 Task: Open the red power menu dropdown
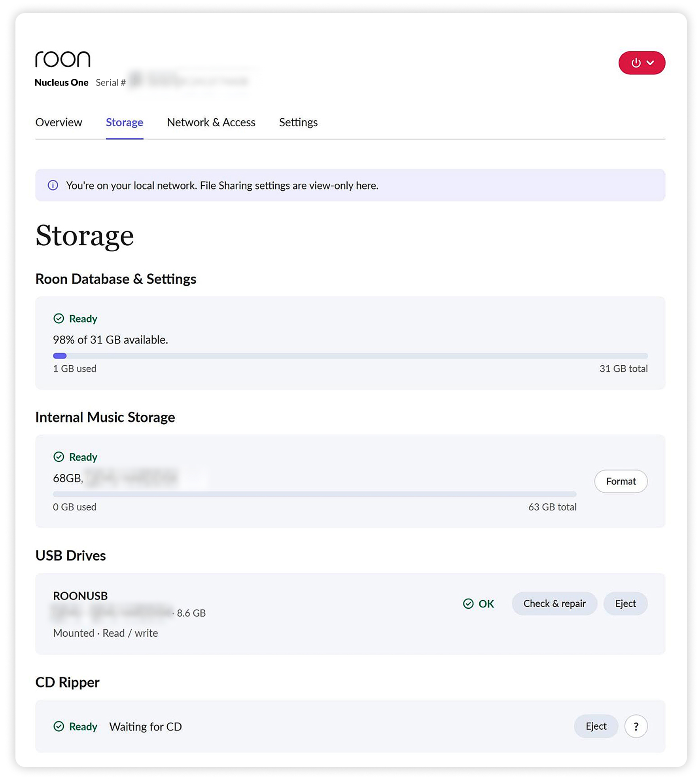coord(641,63)
